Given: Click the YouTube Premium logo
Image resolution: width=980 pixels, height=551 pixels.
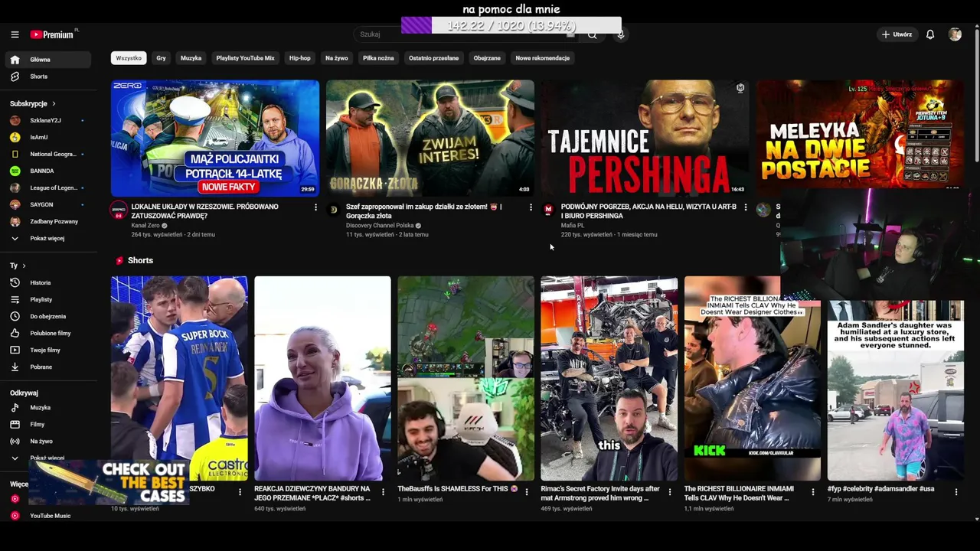Looking at the screenshot, I should [x=54, y=34].
